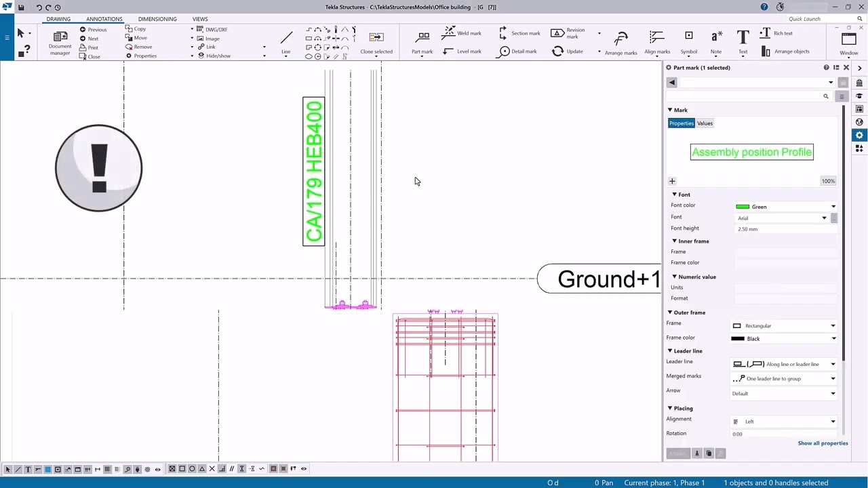Add a Note annotation
This screenshot has width=868, height=488.
[716, 42]
